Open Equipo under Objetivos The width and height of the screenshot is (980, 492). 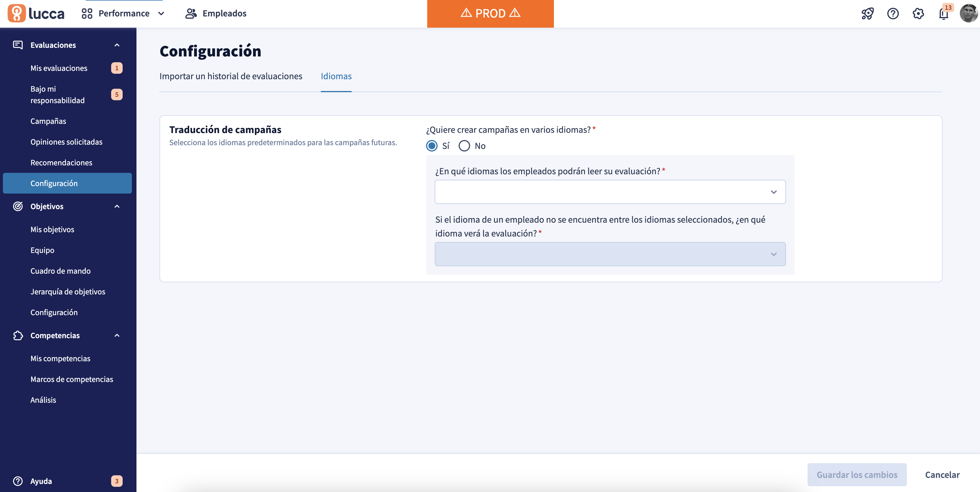[x=67, y=250]
